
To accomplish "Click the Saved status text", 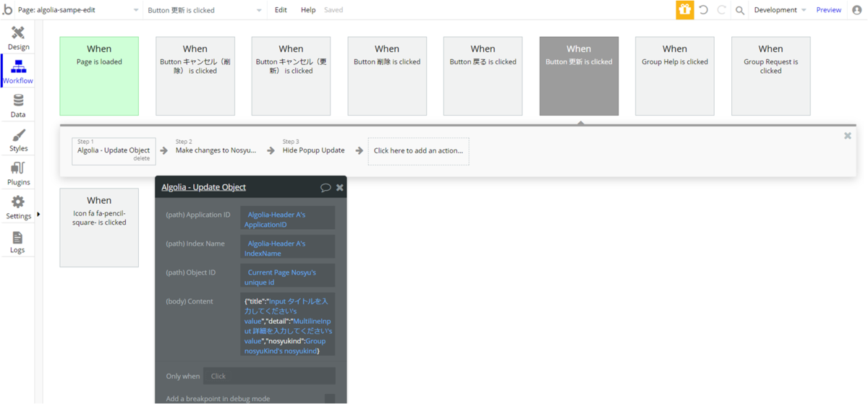I will coord(333,10).
